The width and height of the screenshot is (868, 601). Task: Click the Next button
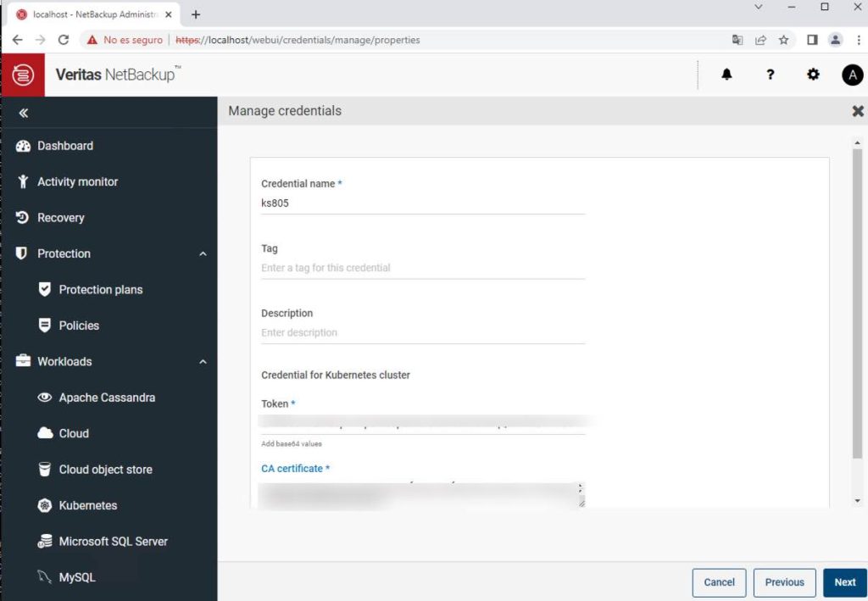click(844, 582)
